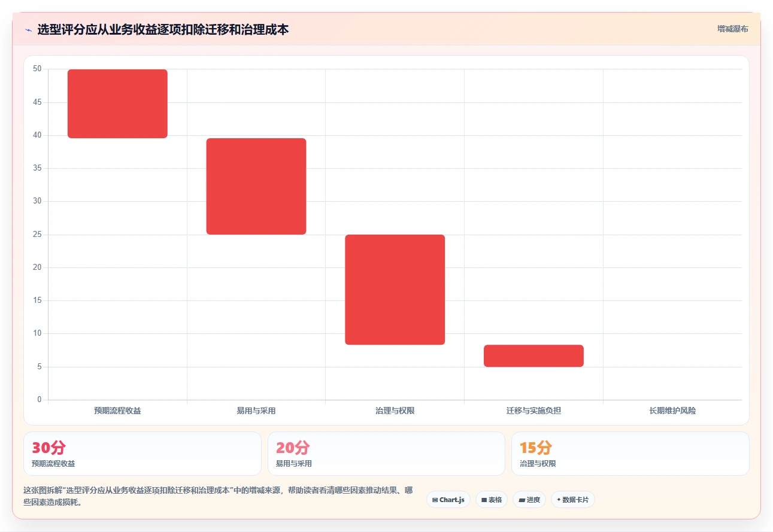Image resolution: width=773 pixels, height=532 pixels.
Task: Click the 治理与权限 x-axis label
Action: pos(395,411)
